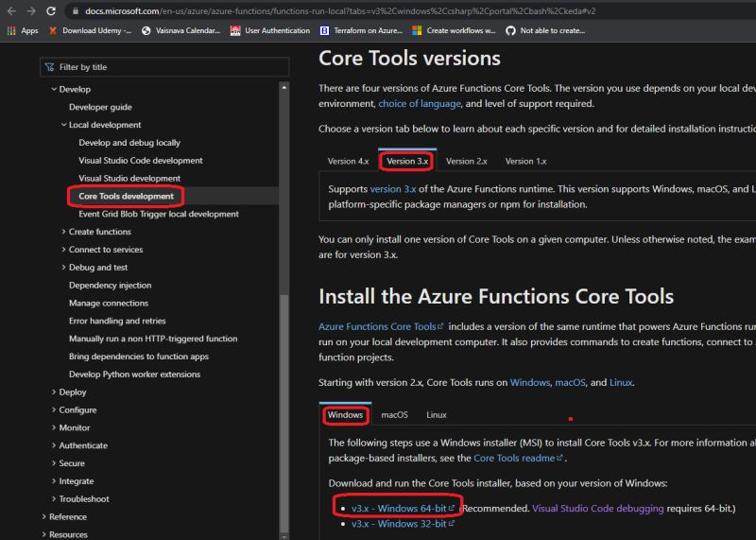The image size is (756, 540).
Task: Switch to macOS tab
Action: pyautogui.click(x=394, y=414)
